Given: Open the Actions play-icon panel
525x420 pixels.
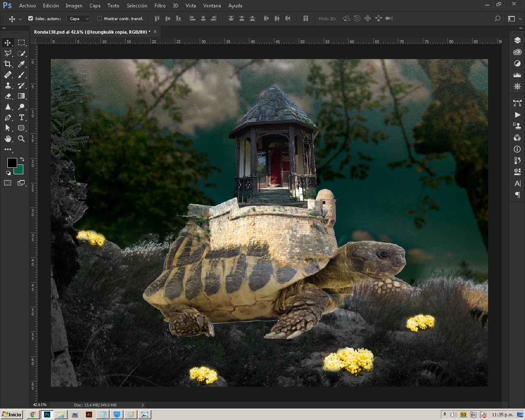Looking at the screenshot, I should 517,115.
